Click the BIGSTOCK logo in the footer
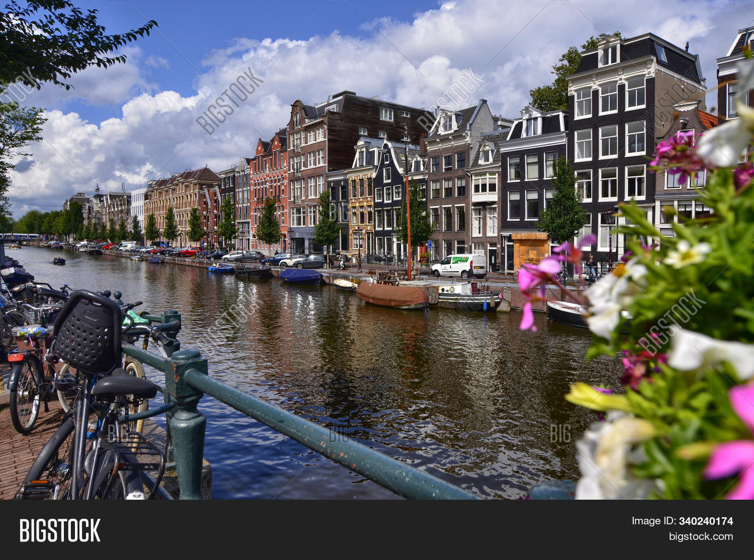Screen dimensions: 754x560 click(x=60, y=530)
